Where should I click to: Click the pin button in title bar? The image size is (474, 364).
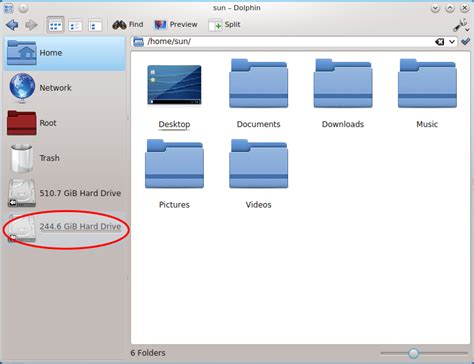coord(23,8)
